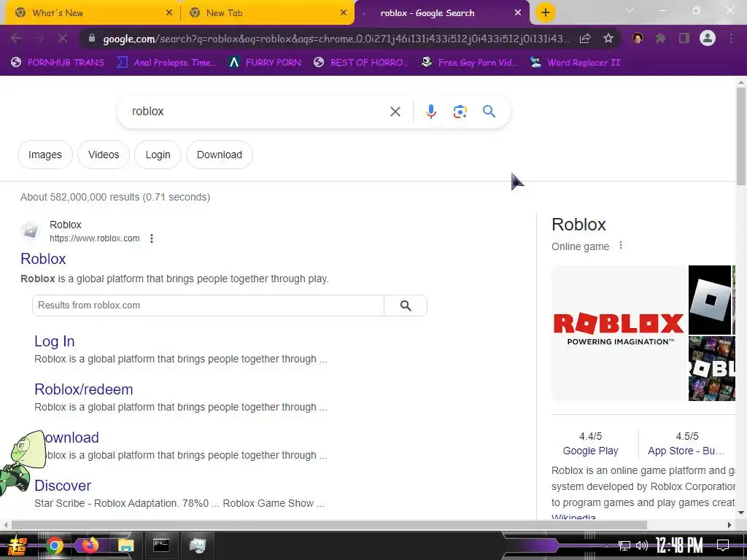Click the Start button on taskbar
The image size is (747, 560).
coord(18,545)
